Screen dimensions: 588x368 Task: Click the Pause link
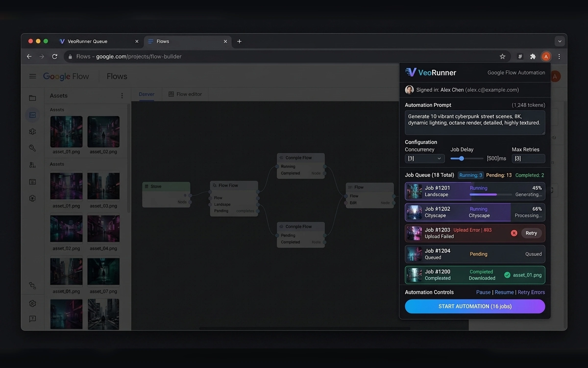point(483,292)
